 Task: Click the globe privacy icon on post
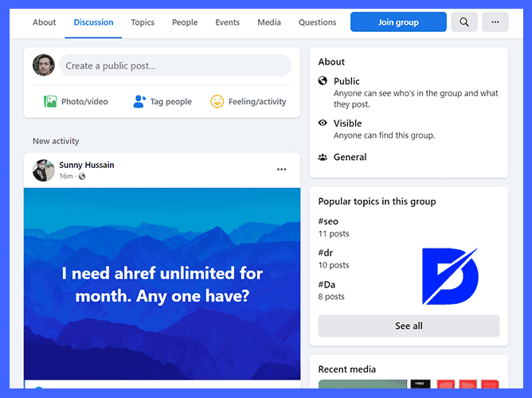point(82,176)
